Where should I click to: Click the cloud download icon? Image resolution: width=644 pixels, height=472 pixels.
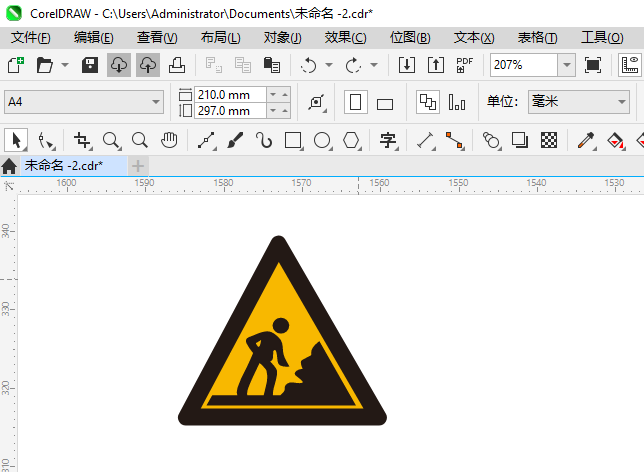click(119, 65)
